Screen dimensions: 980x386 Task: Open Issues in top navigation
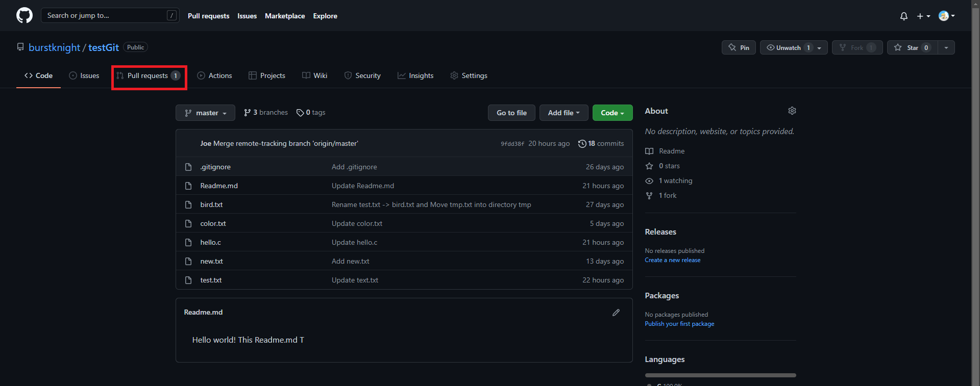[247, 16]
